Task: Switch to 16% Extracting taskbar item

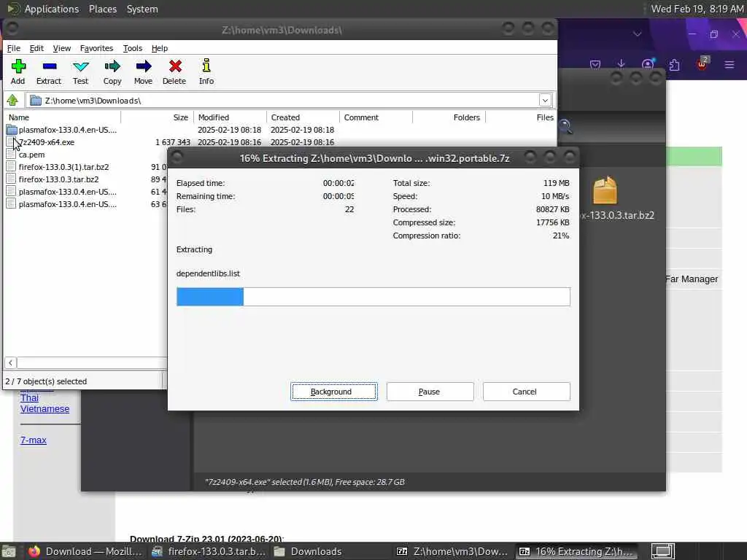Action: 576,551
